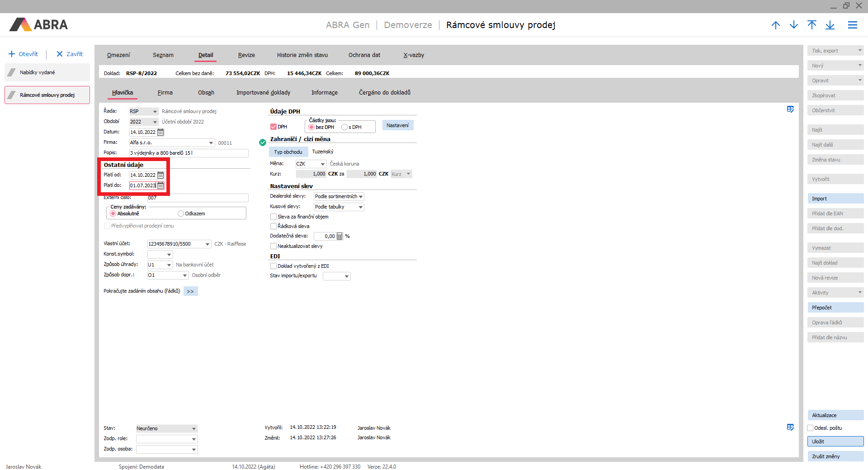
Task: Jump to first record arrow icon
Action: point(812,25)
